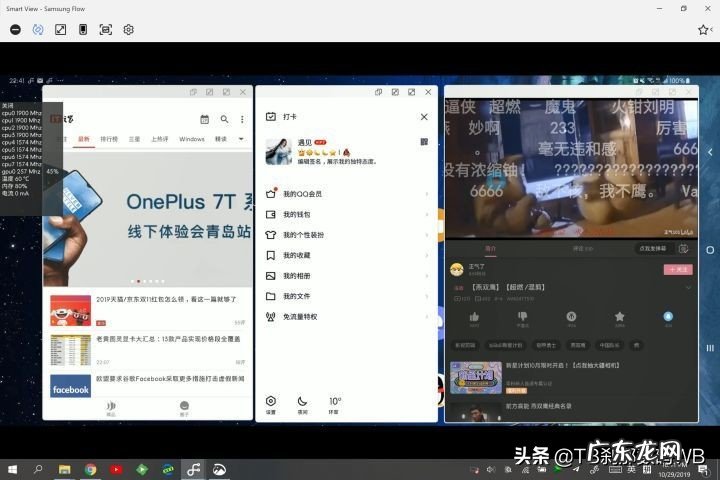720x480 pixels.
Task: Open the QR code icon in the QQ drawer
Action: click(x=424, y=142)
